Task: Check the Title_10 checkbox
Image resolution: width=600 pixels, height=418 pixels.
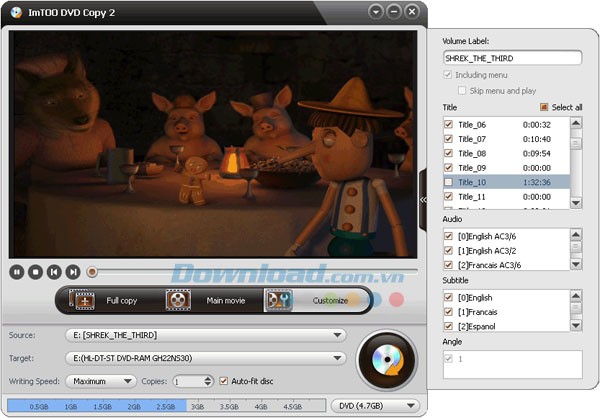Action: (448, 182)
